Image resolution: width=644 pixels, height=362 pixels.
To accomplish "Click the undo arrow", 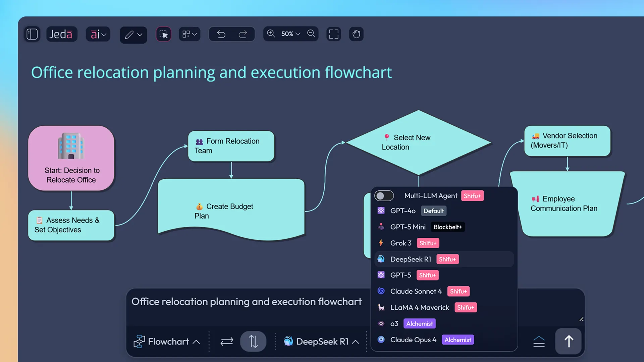I will pos(221,34).
